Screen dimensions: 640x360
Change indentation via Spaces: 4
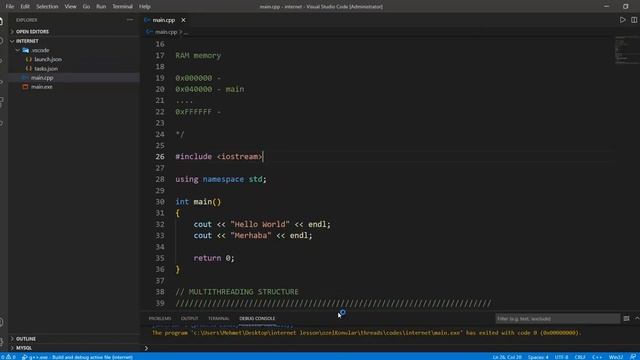[x=538, y=357]
